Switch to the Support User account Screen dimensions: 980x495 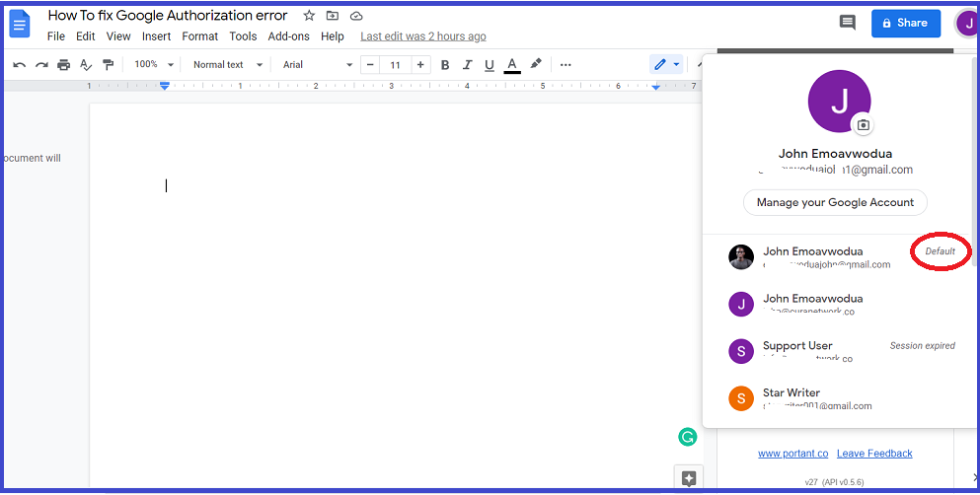point(838,351)
